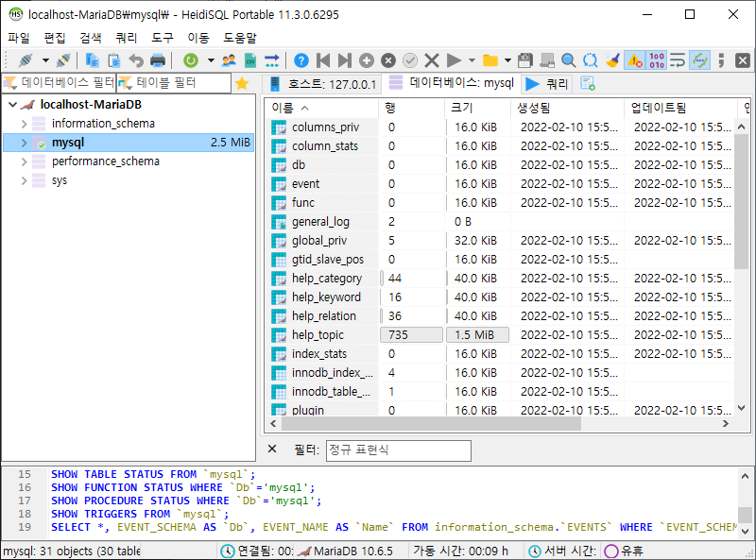This screenshot has width=756, height=560.
Task: Open the 도구 menu
Action: coord(162,38)
